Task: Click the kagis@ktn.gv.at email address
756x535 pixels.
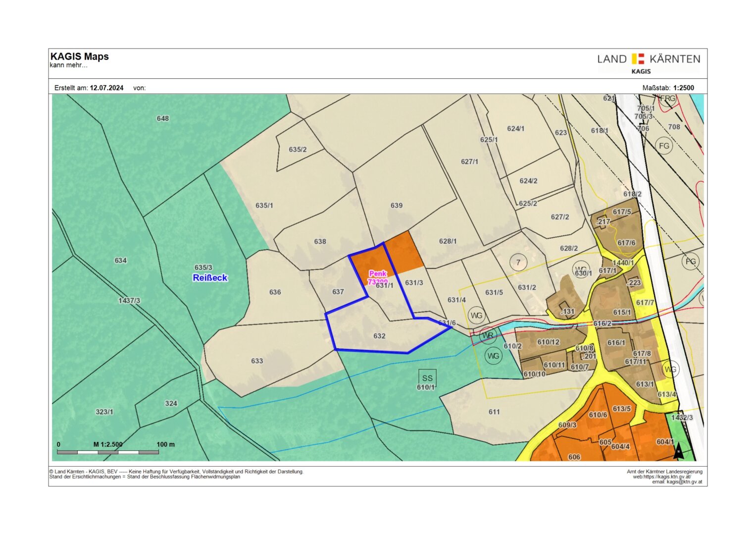Action: [684, 481]
